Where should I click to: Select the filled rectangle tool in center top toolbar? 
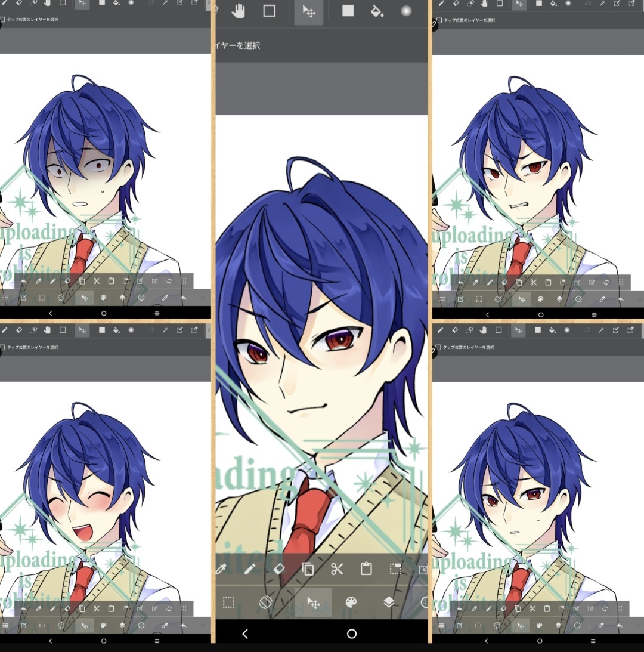coord(348,11)
